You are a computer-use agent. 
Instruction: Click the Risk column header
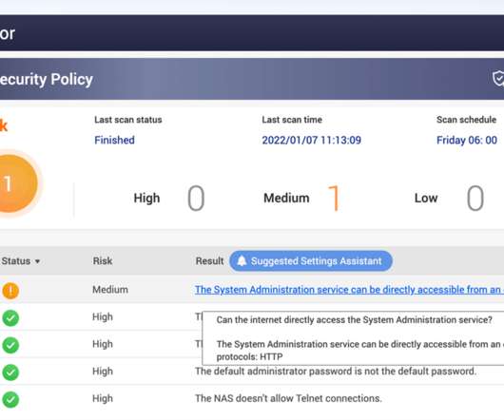tap(103, 261)
